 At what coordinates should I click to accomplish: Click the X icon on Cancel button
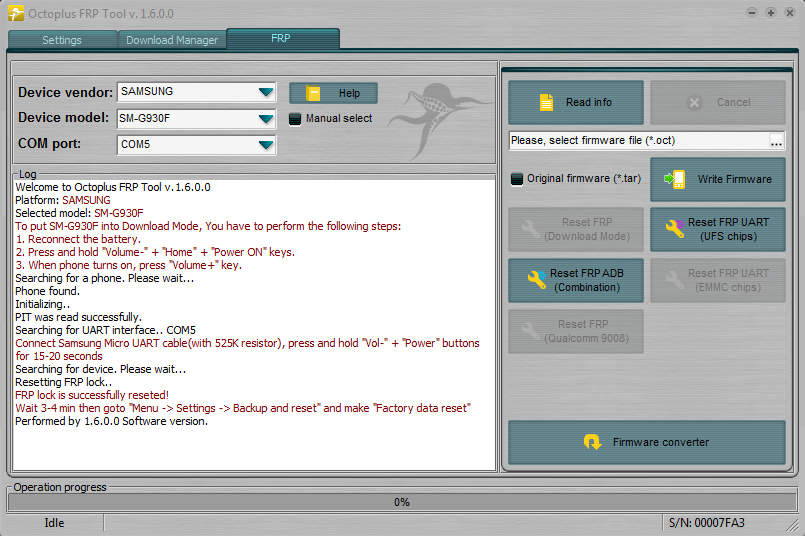coord(694,103)
